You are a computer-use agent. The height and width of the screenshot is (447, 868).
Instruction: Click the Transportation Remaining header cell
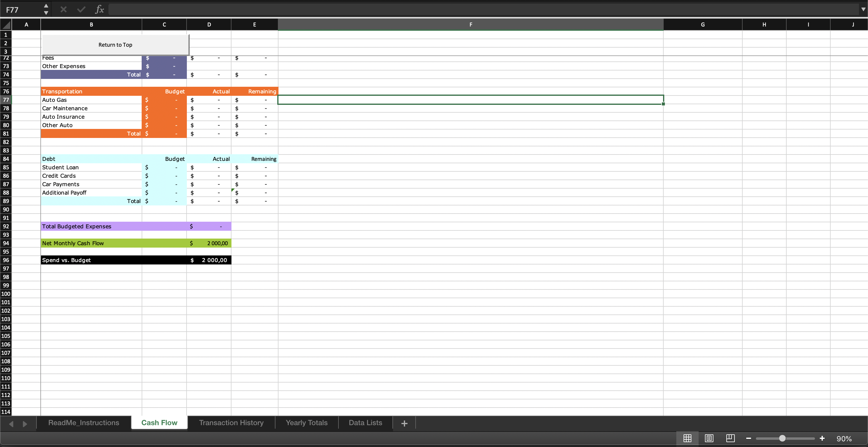coord(254,91)
